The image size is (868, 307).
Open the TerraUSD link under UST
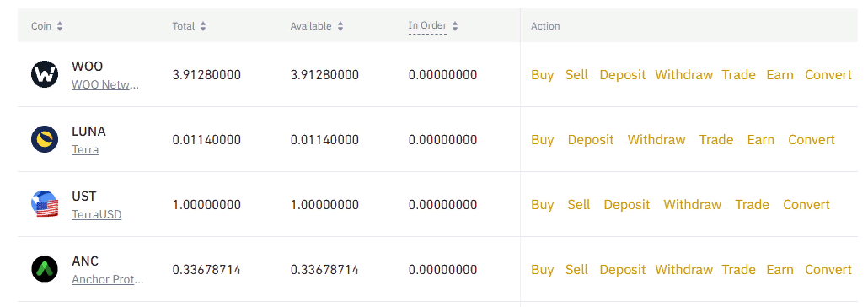96,215
